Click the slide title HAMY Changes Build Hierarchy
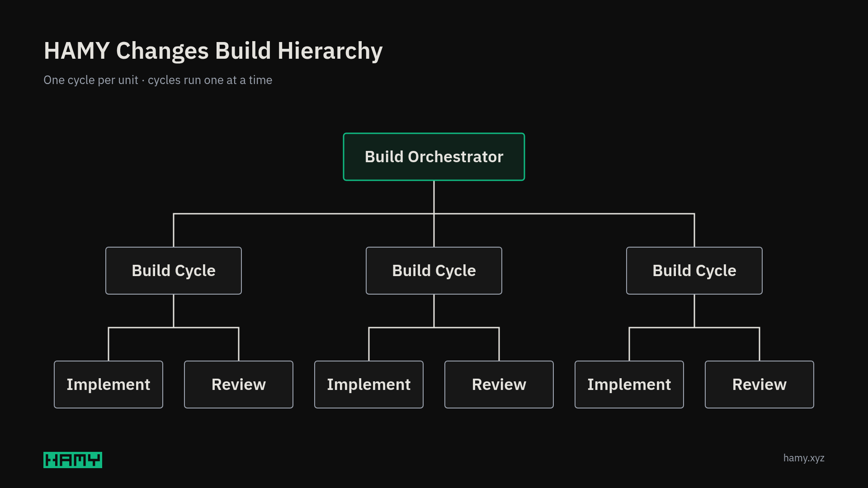Screen dimensions: 868x488 [213, 51]
